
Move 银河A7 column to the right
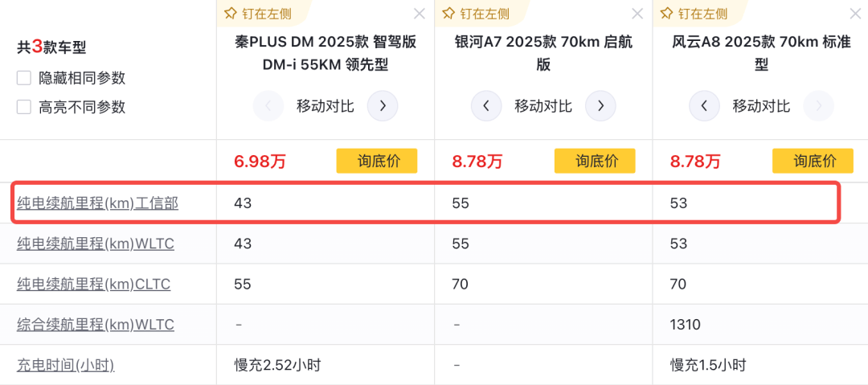point(600,106)
